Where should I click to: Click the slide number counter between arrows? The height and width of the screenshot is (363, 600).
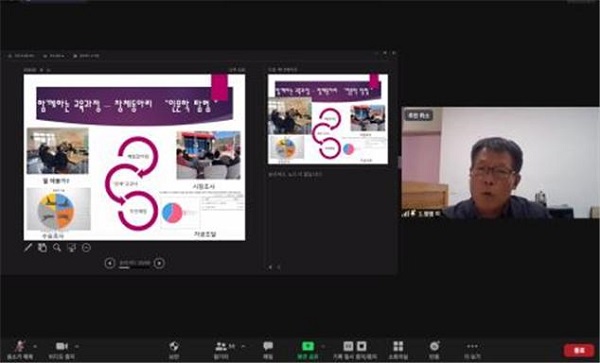(x=134, y=263)
